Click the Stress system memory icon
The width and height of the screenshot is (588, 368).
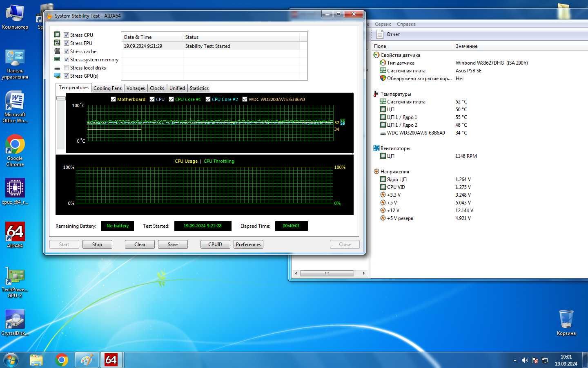(57, 59)
